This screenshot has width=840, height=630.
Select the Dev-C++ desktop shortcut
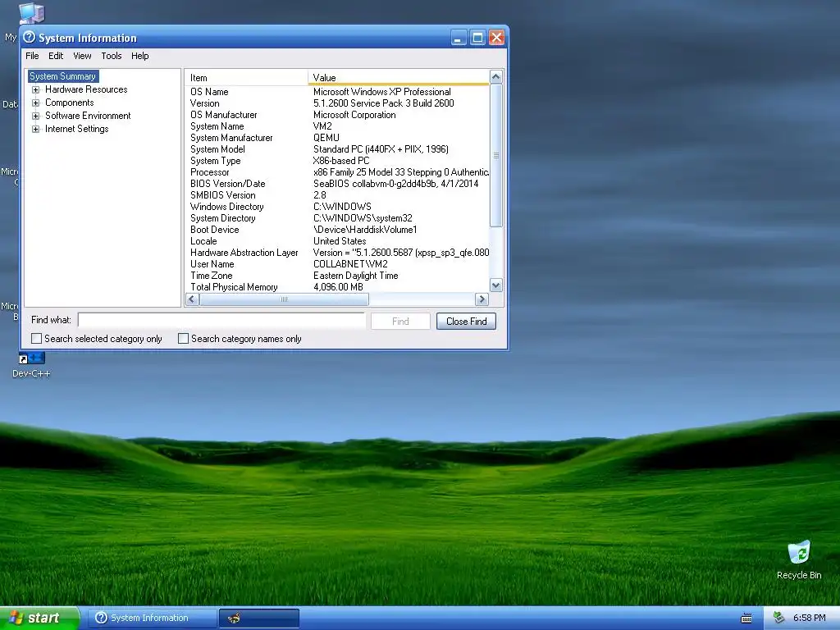click(31, 366)
